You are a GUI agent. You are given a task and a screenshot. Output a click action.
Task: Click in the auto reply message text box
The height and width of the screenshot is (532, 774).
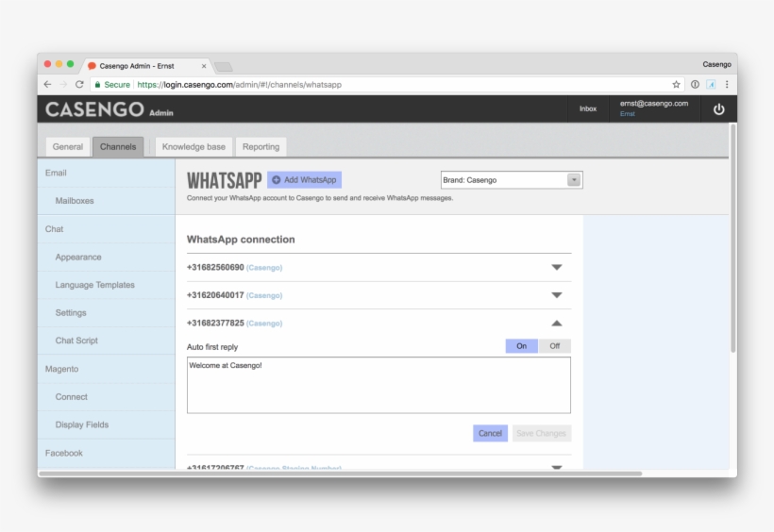(x=379, y=386)
